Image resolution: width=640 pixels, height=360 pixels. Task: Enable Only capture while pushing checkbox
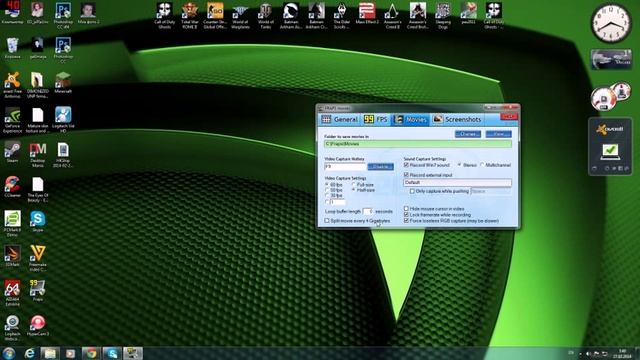coord(412,191)
